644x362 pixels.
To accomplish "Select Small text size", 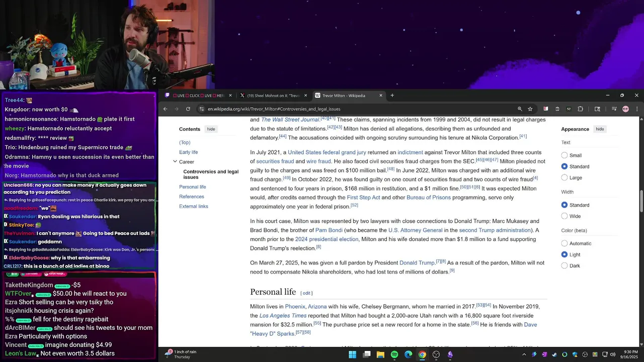I will point(565,155).
